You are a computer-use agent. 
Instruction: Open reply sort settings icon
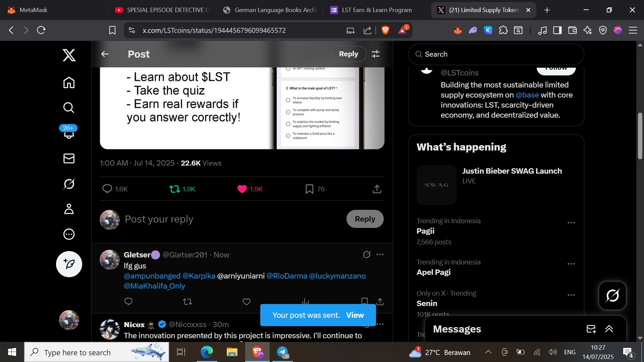[x=376, y=54]
